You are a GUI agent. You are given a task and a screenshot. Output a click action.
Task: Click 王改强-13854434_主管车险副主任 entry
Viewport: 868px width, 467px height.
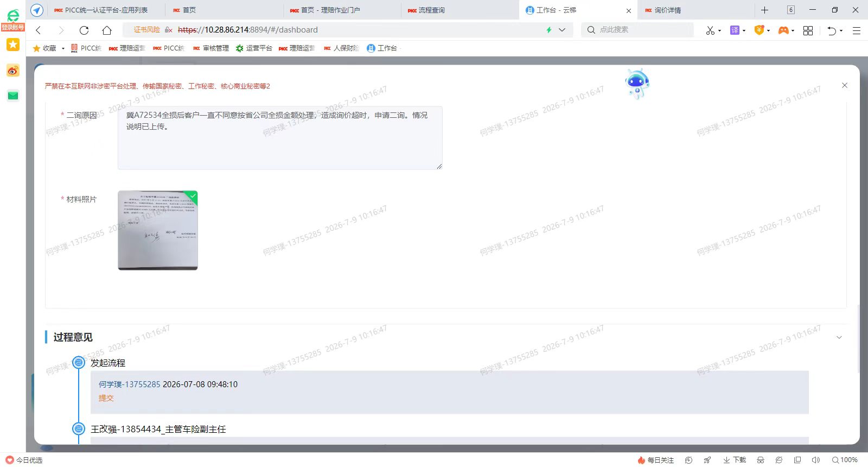158,429
